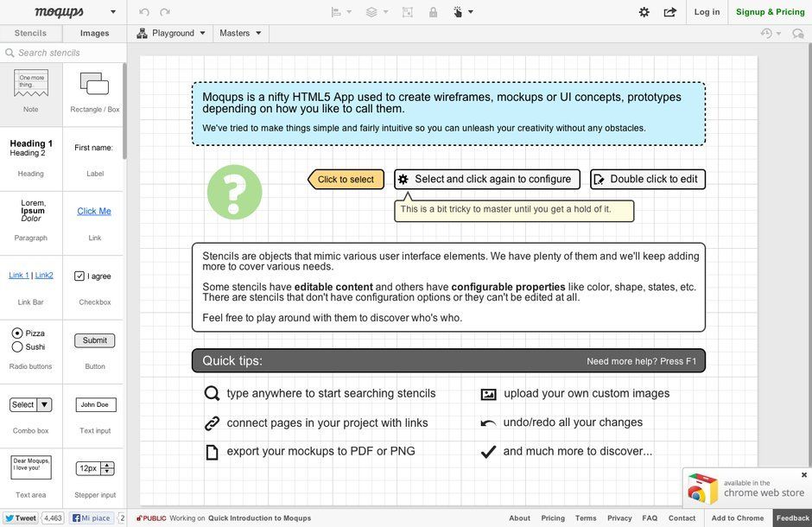Click the blue Moqups intro note
The width and height of the screenshot is (812, 527).
[448, 113]
